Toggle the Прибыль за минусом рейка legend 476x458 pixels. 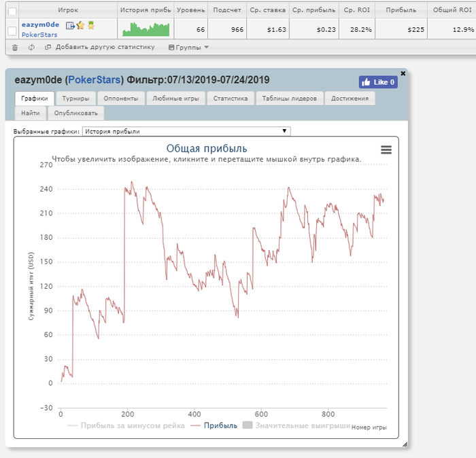click(x=126, y=425)
